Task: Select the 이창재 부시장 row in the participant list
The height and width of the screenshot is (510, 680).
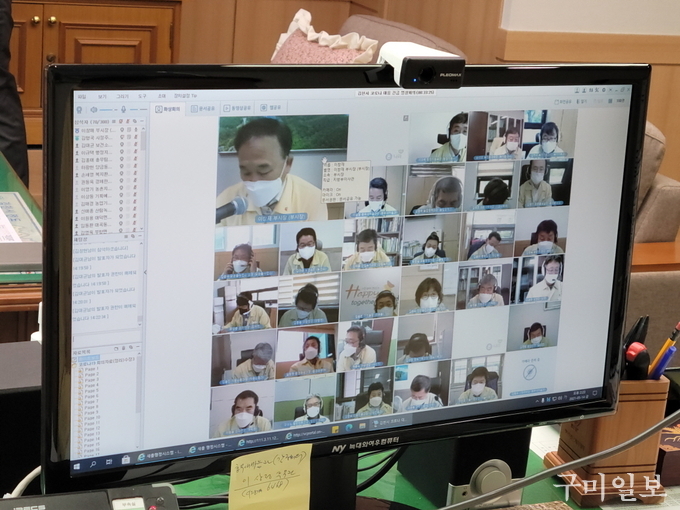Action: pos(108,130)
